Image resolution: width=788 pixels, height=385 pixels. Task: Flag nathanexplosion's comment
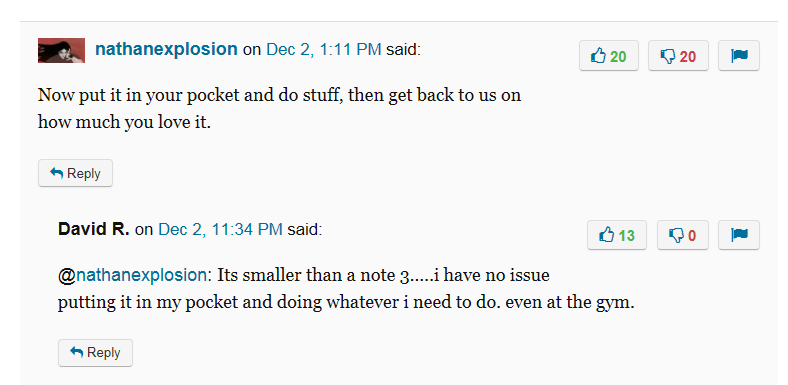pyautogui.click(x=739, y=56)
